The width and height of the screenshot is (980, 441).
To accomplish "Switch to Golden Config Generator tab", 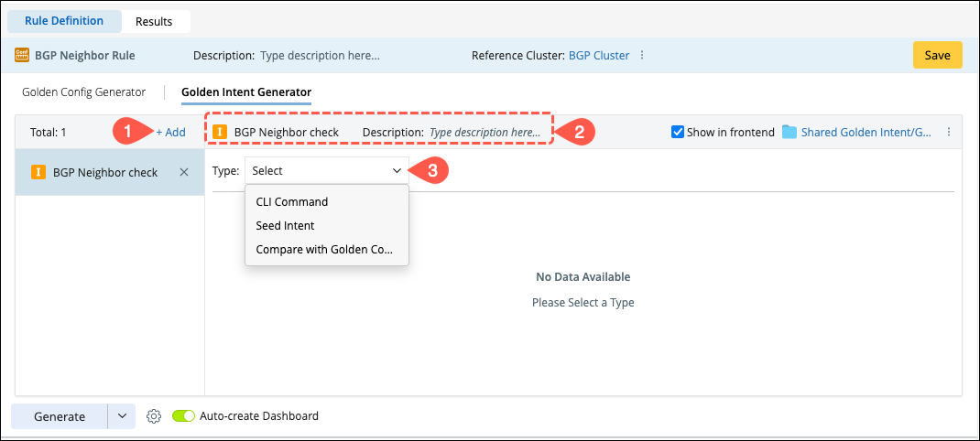I will coord(83,91).
